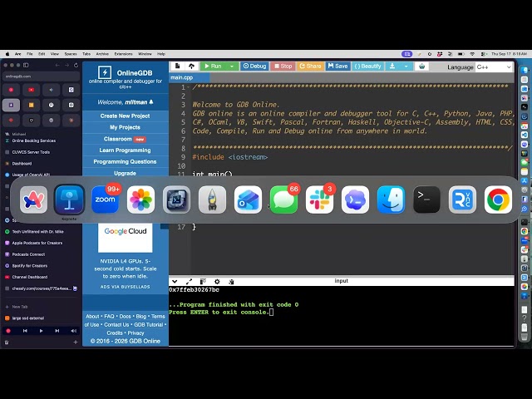Open the File menu in macOS menu bar
This screenshot has height=399, width=532.
point(30,54)
